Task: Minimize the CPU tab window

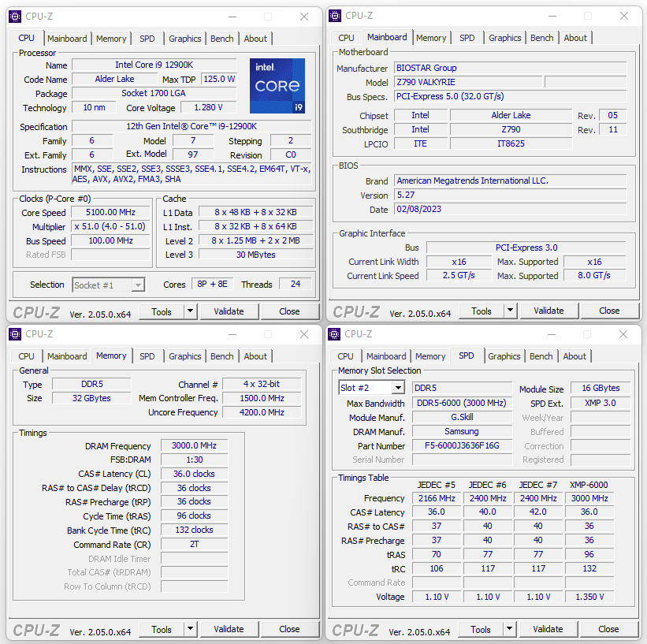Action: pyautogui.click(x=232, y=17)
